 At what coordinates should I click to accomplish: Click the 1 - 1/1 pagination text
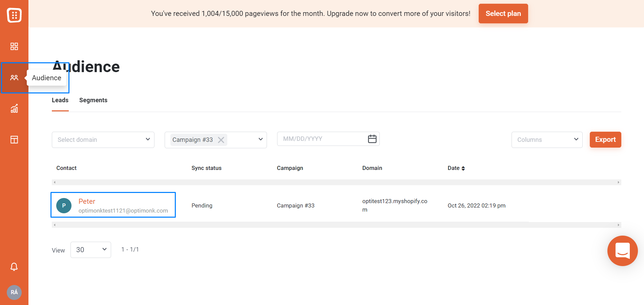coord(130,249)
